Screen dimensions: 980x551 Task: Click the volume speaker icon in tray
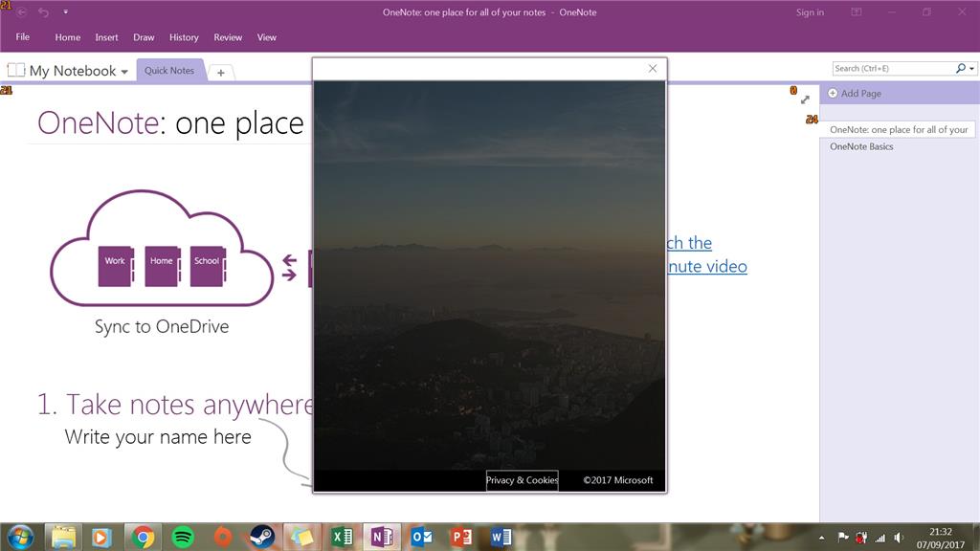coord(899,538)
